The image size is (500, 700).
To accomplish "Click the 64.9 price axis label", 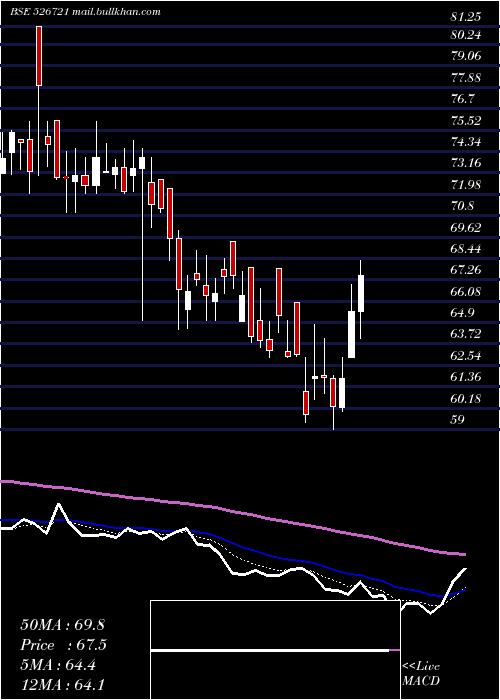I will click(462, 312).
